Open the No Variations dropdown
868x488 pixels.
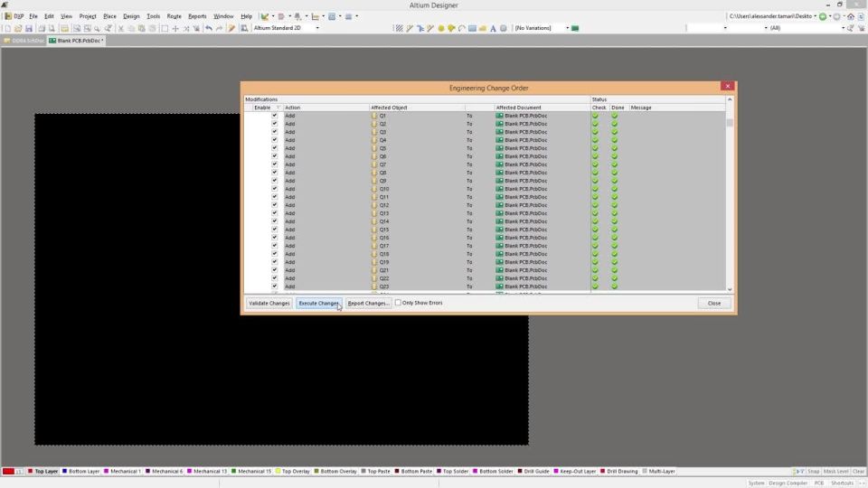(x=568, y=28)
